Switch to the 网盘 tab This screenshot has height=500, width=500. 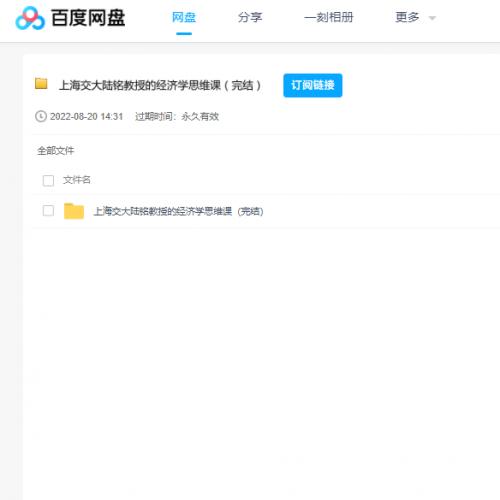[184, 17]
